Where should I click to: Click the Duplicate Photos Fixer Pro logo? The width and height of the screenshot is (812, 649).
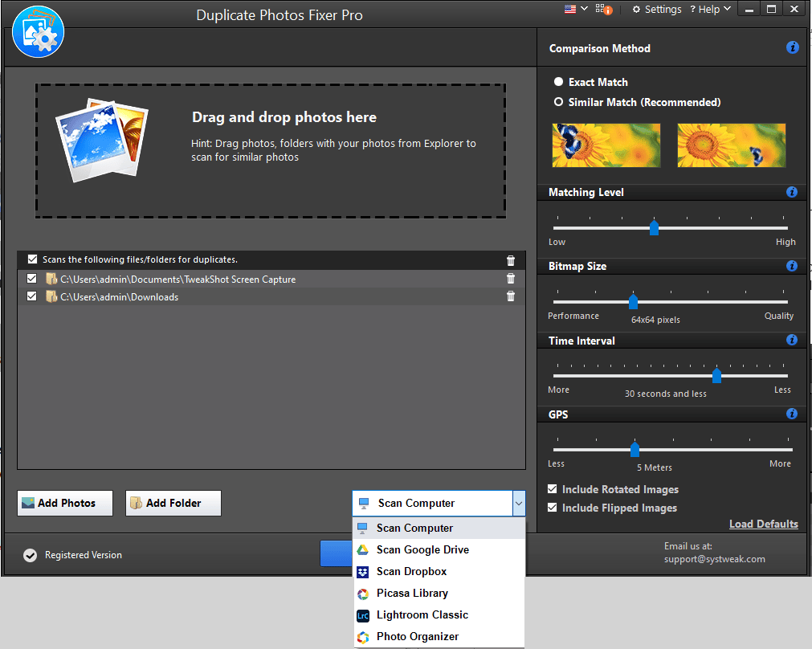pyautogui.click(x=38, y=32)
